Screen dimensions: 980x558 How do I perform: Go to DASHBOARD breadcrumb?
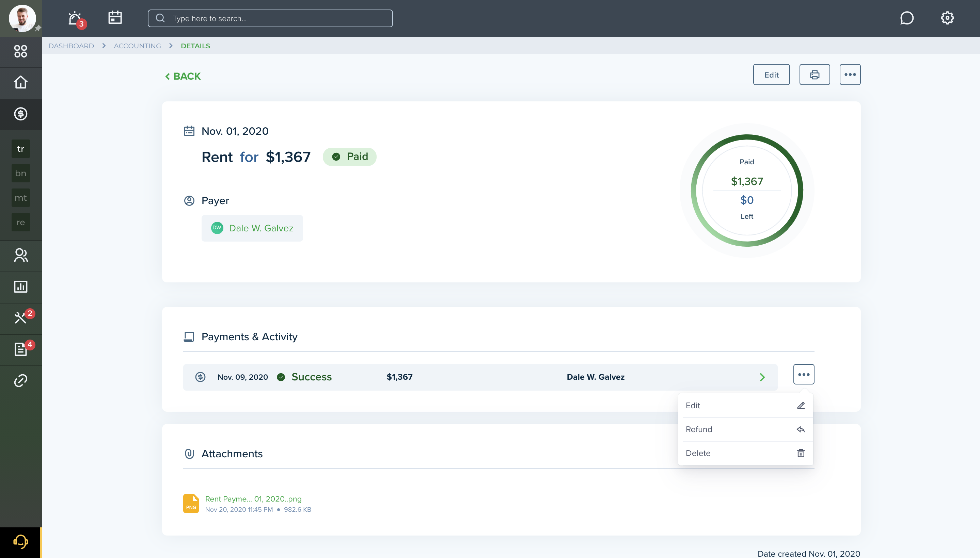pos(72,46)
